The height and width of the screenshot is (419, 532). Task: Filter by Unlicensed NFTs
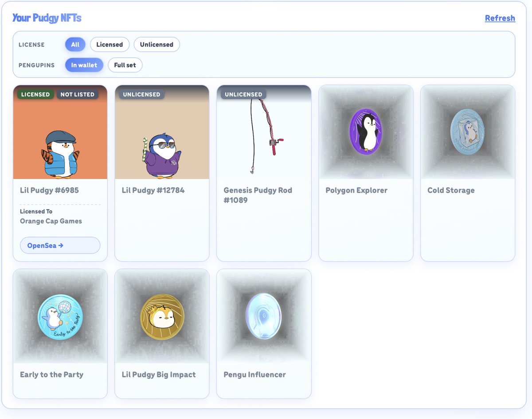pyautogui.click(x=156, y=44)
